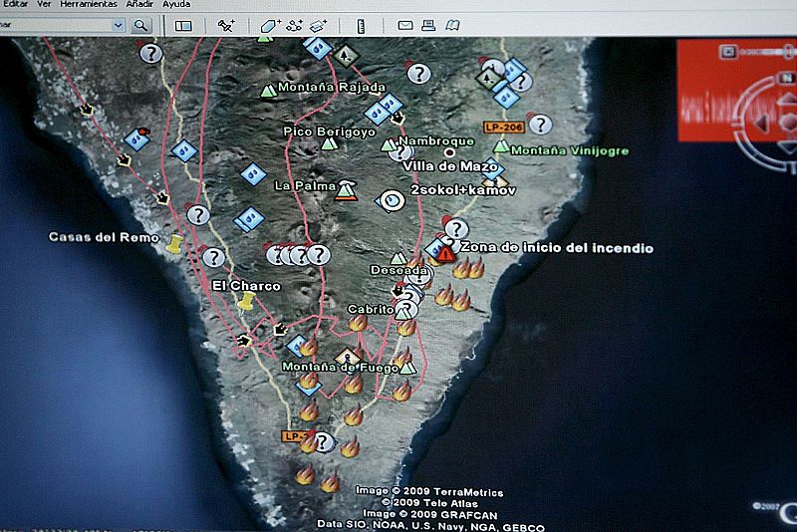Click the mountain icon below Pico Berigoyo
Screen dimensions: 797x532
pyautogui.click(x=330, y=143)
